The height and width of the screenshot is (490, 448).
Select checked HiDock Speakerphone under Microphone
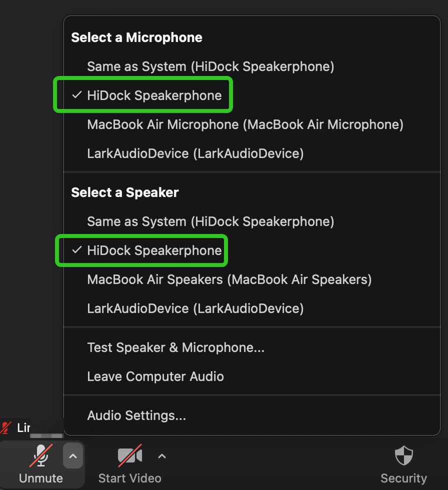pyautogui.click(x=154, y=95)
